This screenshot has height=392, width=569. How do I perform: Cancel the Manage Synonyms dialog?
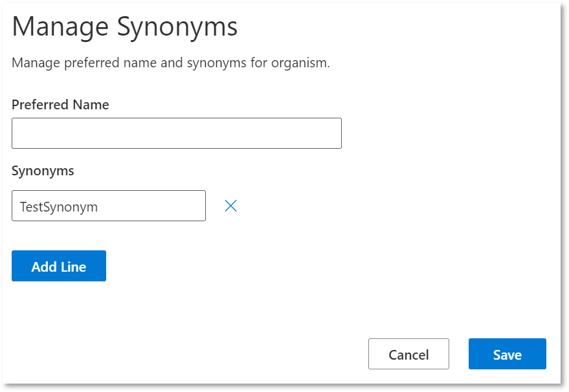(408, 354)
